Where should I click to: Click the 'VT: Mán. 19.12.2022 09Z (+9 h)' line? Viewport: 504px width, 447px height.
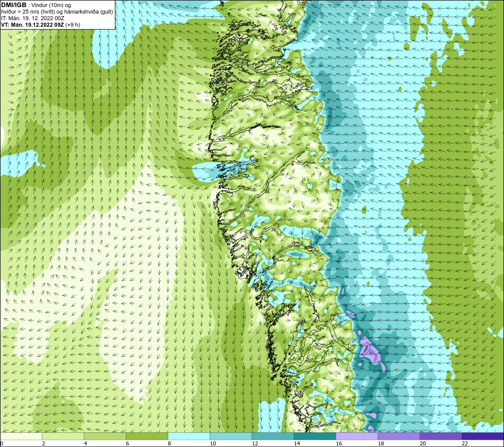coord(40,25)
